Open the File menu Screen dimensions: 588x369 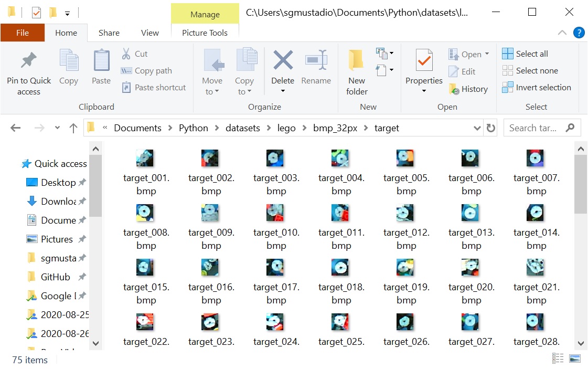point(23,33)
